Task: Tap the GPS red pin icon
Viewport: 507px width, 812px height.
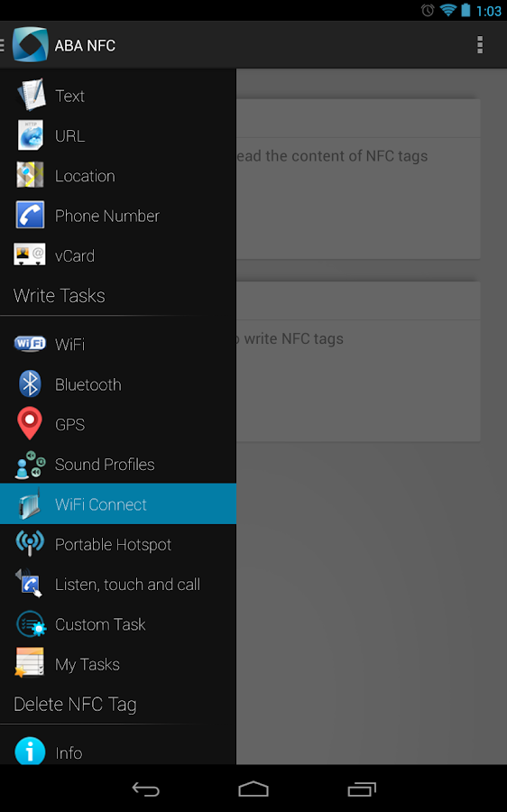Action: (30, 423)
